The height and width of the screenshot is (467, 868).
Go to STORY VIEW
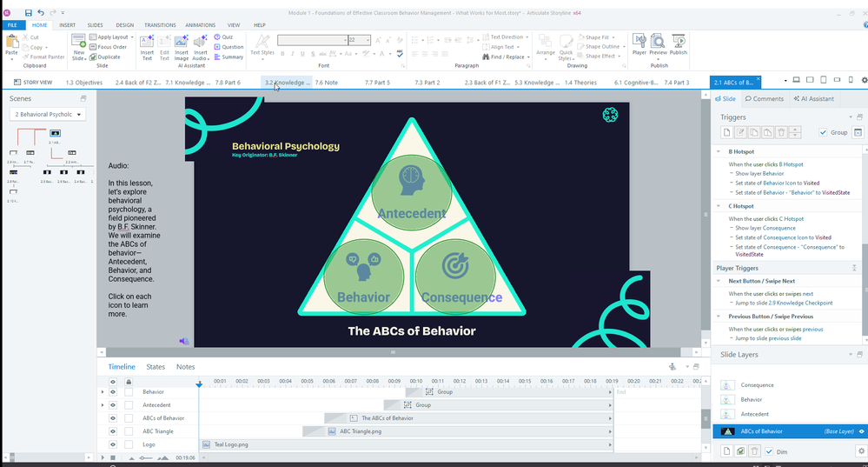[33, 82]
